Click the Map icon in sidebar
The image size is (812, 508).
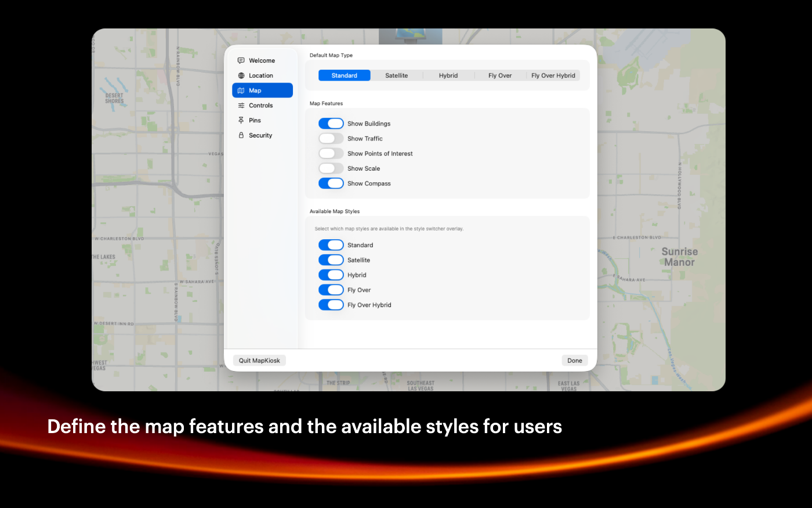(x=241, y=91)
